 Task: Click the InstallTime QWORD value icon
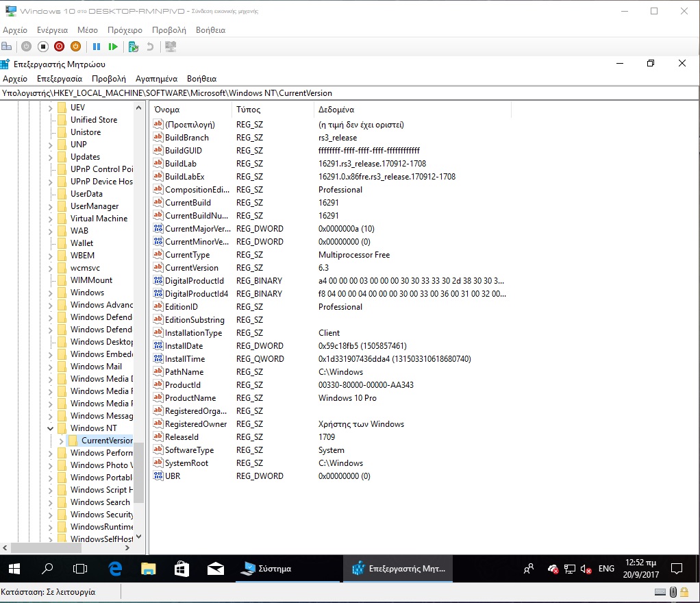point(158,358)
